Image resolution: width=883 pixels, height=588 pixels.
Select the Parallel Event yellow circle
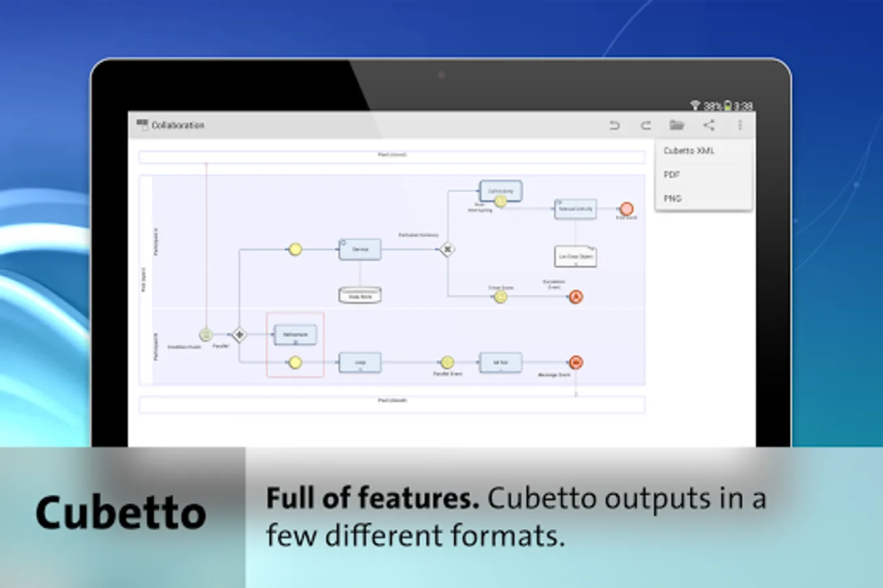[447, 362]
